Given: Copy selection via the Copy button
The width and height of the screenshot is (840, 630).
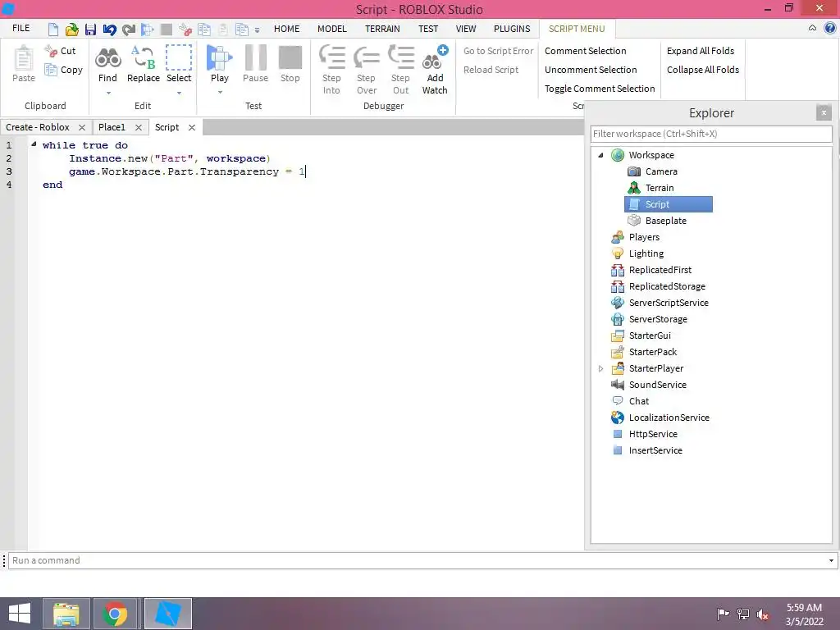Looking at the screenshot, I should (x=64, y=70).
